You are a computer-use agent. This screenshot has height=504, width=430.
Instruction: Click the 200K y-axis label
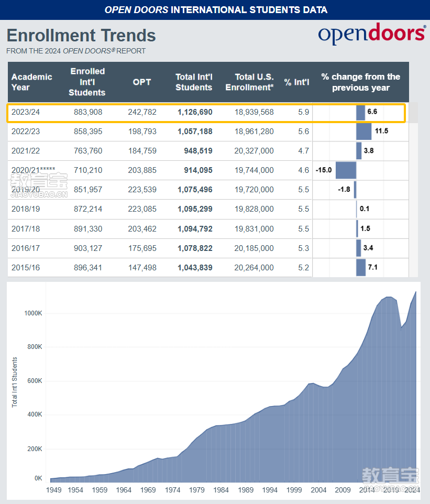[x=35, y=448]
